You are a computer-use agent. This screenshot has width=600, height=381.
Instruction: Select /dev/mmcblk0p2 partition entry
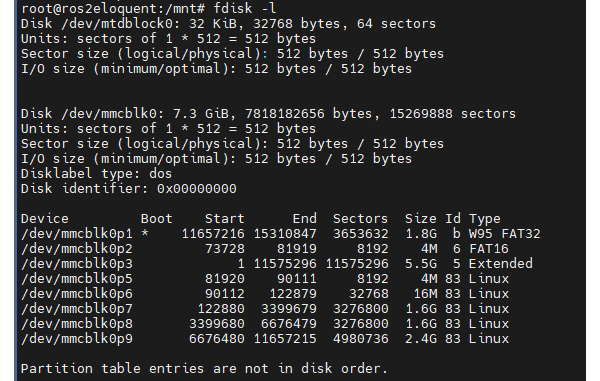click(x=265, y=249)
